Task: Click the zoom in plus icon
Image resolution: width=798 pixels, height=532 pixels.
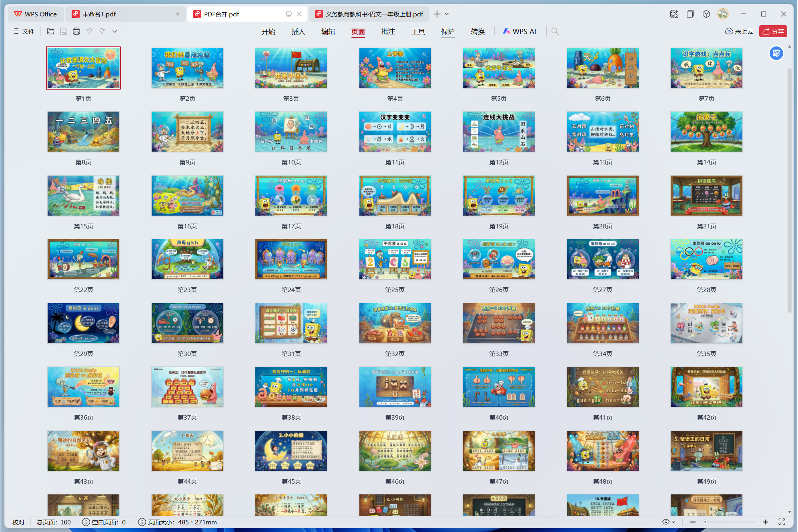Action: click(x=766, y=522)
